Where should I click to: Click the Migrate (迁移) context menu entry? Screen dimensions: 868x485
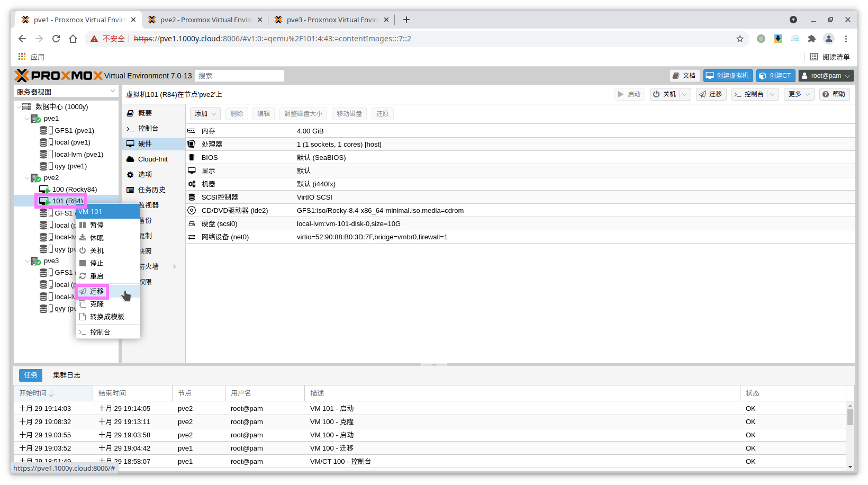[x=96, y=291]
